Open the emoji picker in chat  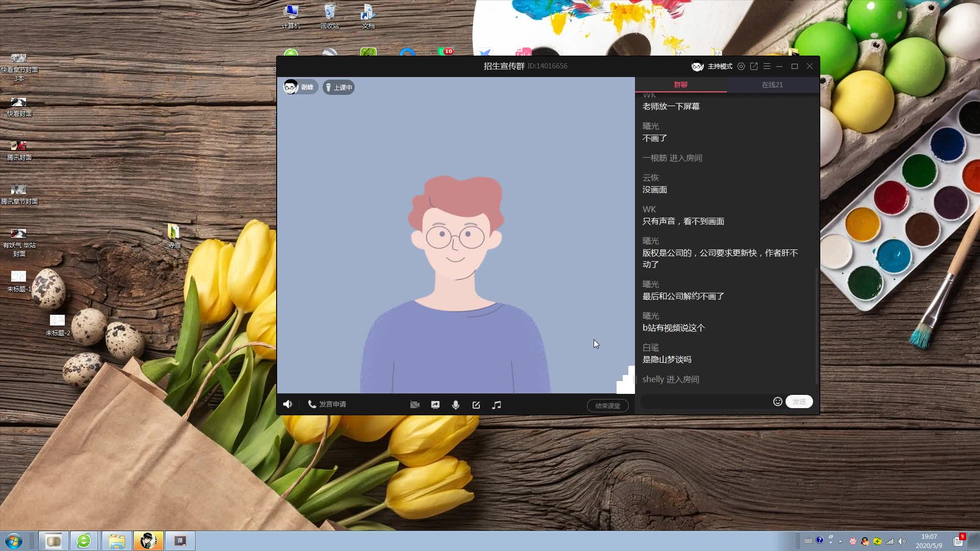point(778,402)
